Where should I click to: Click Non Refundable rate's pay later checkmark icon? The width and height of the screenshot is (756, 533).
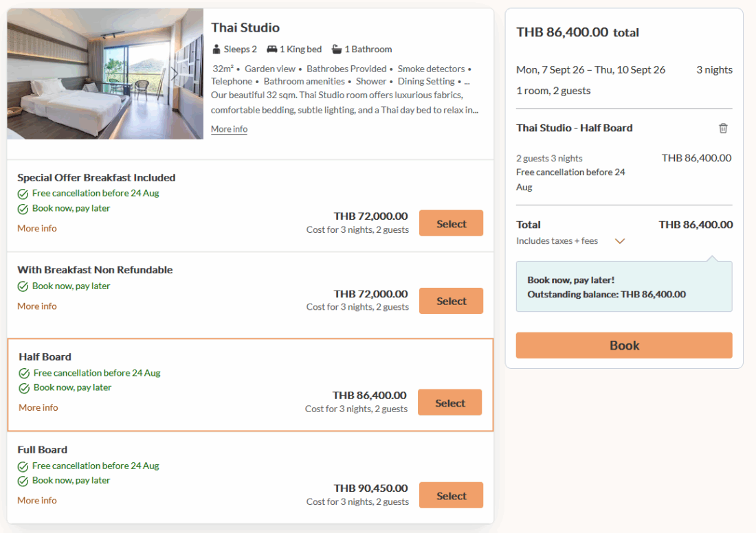23,286
